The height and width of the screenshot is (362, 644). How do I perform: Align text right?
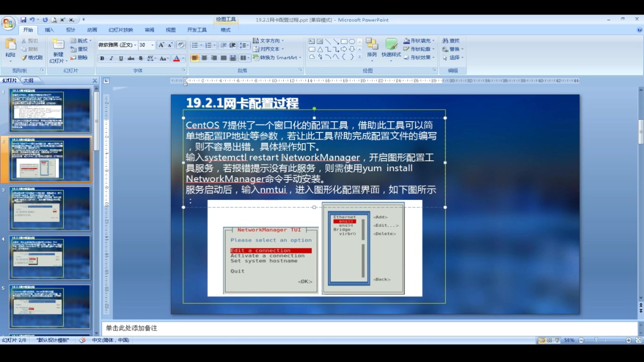[214, 58]
